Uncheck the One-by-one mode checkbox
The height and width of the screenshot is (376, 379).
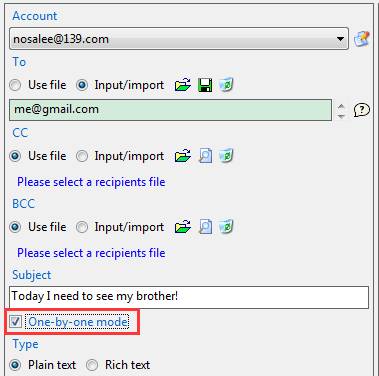(15, 322)
